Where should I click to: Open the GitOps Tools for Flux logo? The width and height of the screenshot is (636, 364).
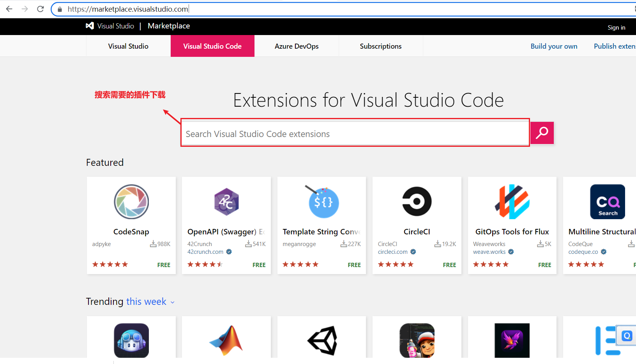[512, 202]
